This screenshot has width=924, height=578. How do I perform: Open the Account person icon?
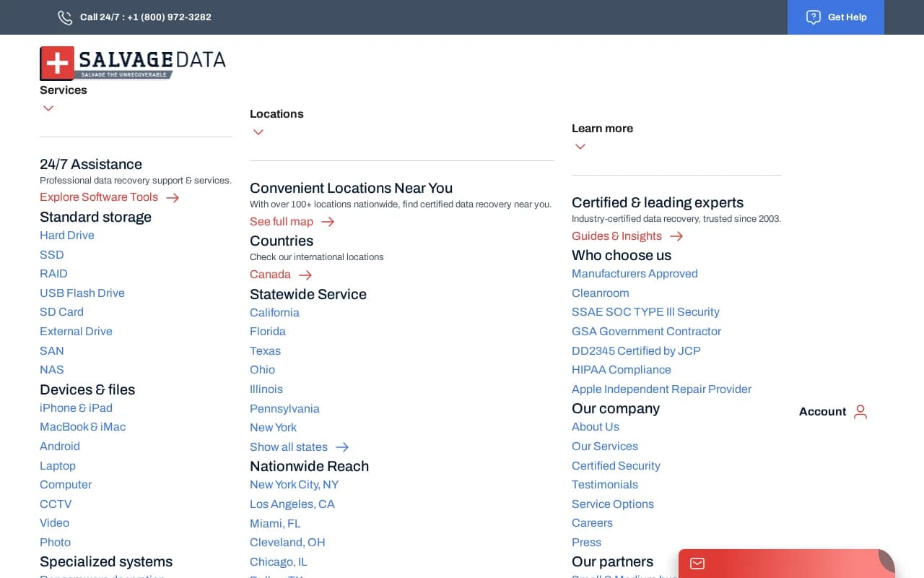pos(860,411)
